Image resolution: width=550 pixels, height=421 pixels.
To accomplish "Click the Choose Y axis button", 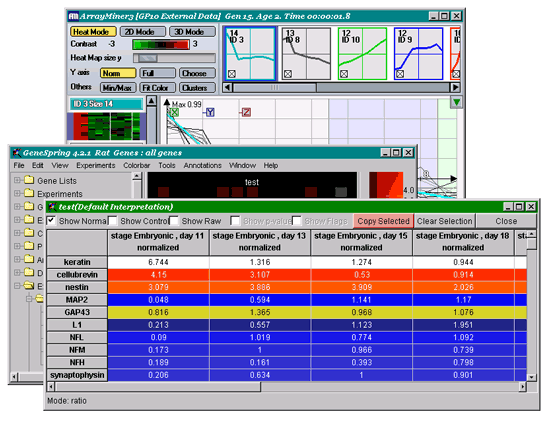I will [197, 73].
